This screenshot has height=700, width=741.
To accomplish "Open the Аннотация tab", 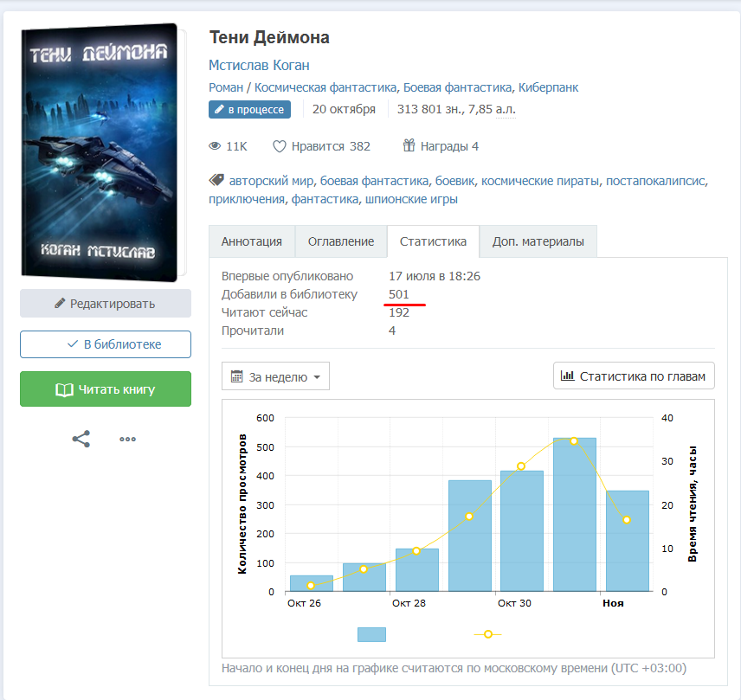I will click(252, 241).
